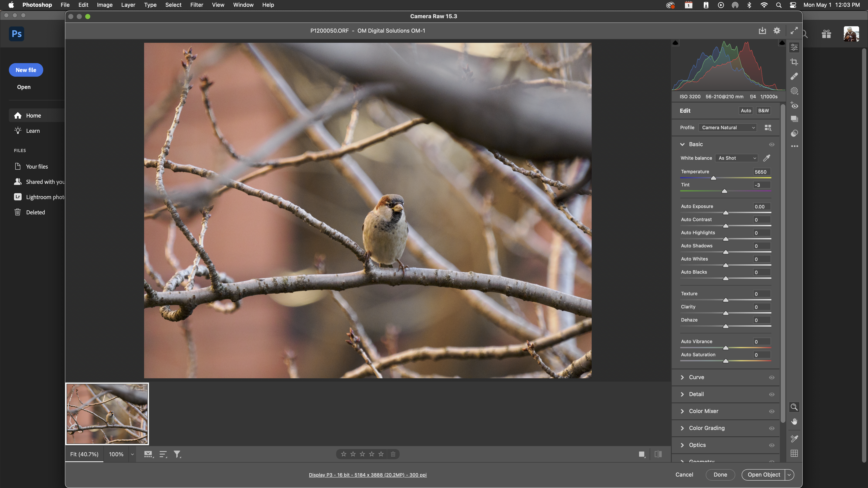Screen dimensions: 868x488
Task: Click the save image download icon
Action: coord(762,31)
